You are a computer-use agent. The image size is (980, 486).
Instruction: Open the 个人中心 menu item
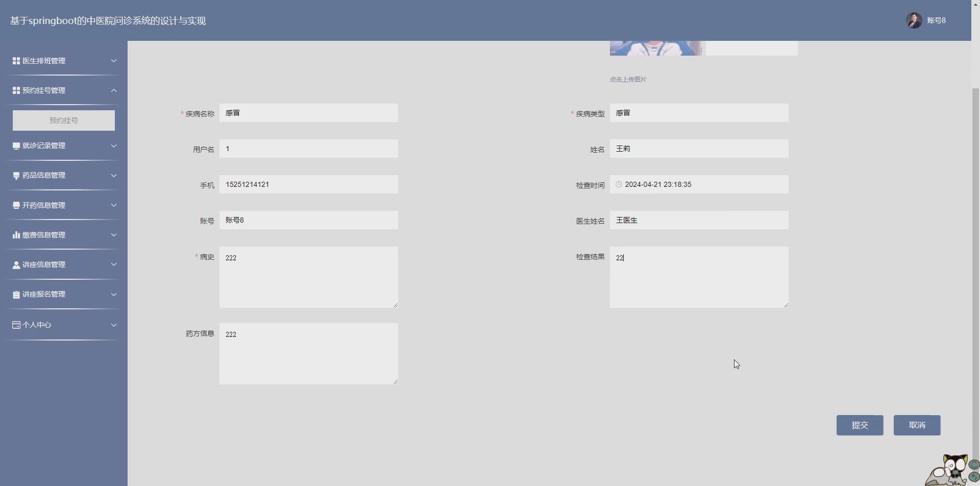64,325
